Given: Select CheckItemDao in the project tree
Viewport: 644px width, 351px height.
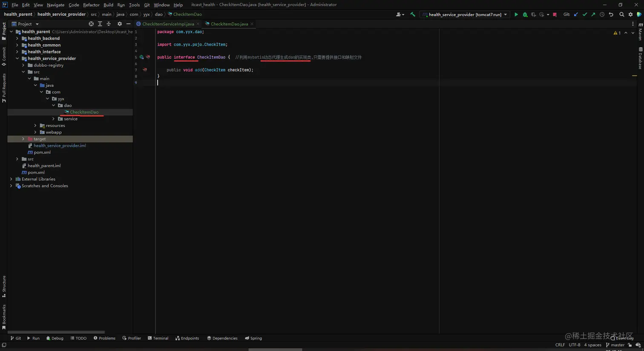Looking at the screenshot, I should point(84,112).
